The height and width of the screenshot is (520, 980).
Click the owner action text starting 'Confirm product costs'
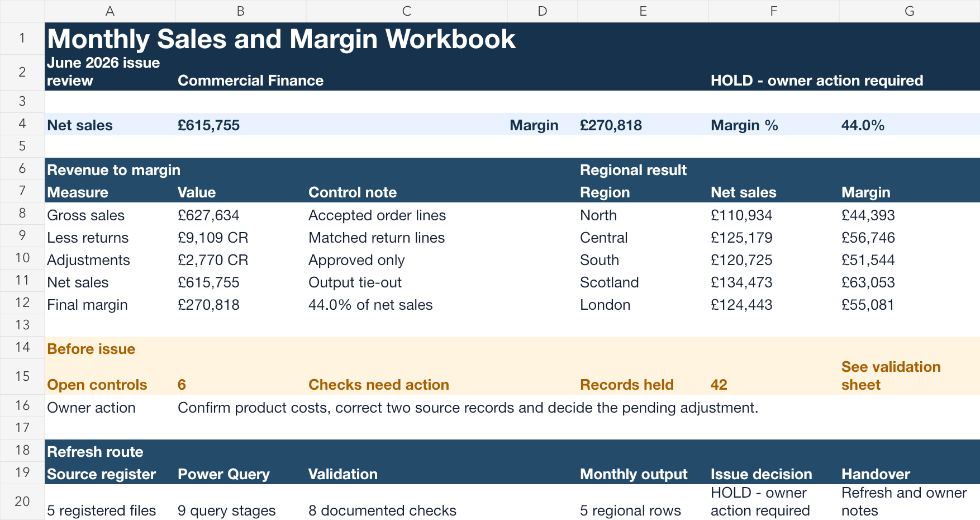[x=468, y=408]
